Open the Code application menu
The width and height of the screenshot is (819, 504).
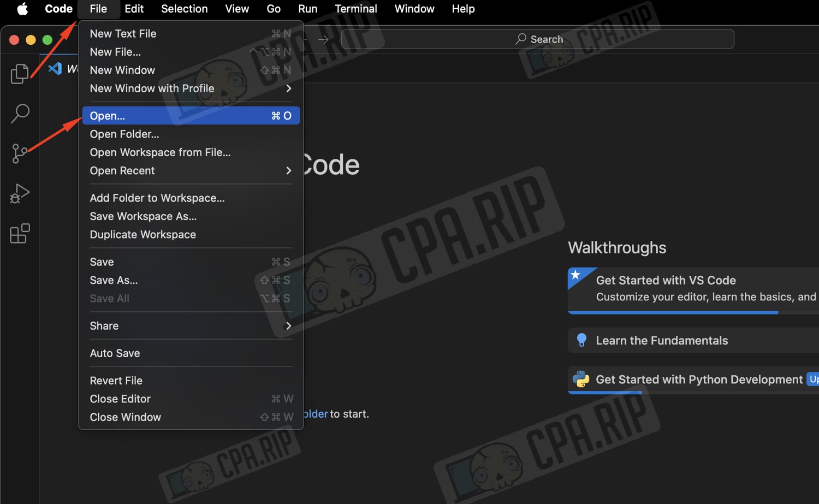click(x=58, y=9)
